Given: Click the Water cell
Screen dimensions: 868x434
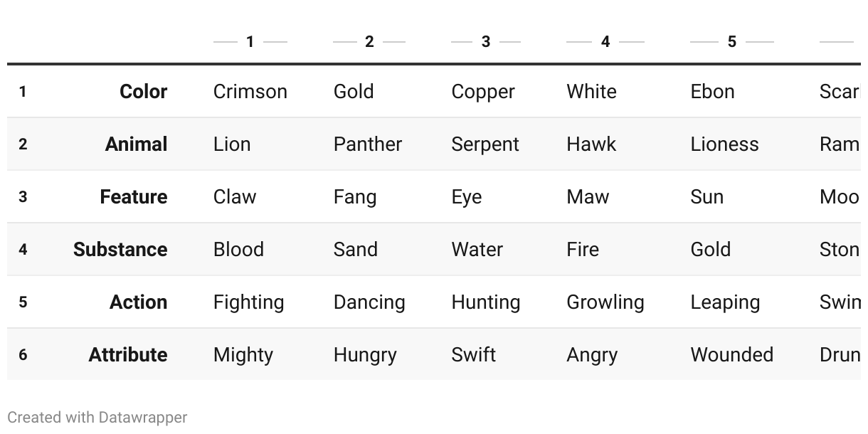Looking at the screenshot, I should pyautogui.click(x=477, y=249).
